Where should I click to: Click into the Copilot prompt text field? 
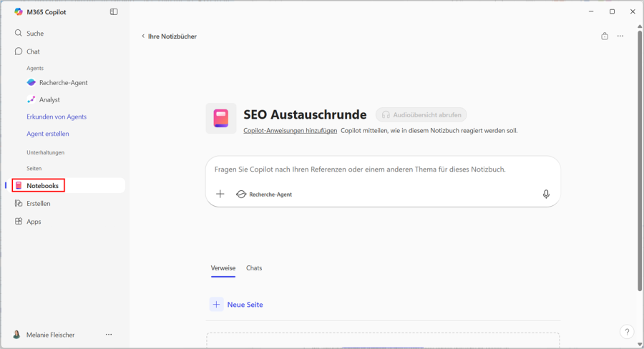coord(372,170)
